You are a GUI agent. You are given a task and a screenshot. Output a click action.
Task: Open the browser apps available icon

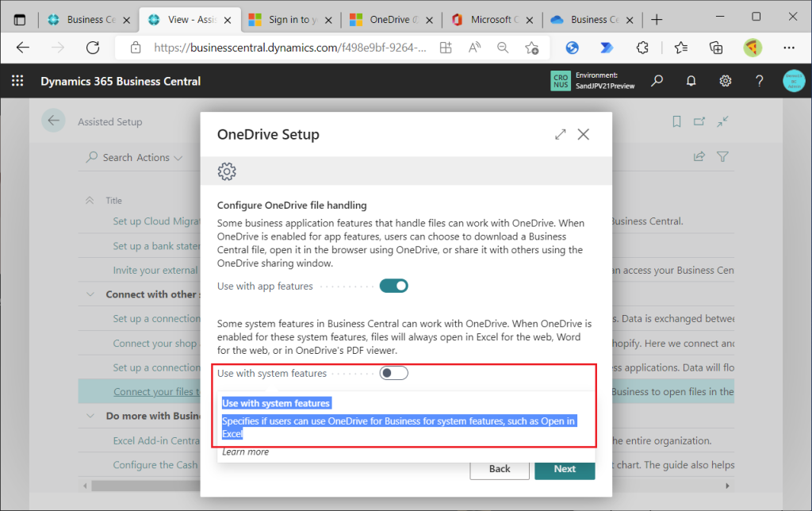(446, 48)
